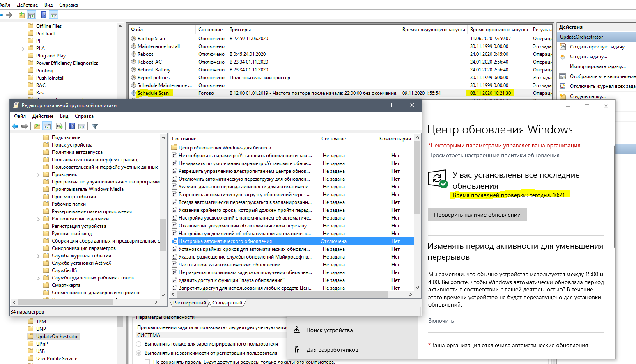
Task: Open 'Действие' menu in Policy Editor
Action: coord(43,116)
